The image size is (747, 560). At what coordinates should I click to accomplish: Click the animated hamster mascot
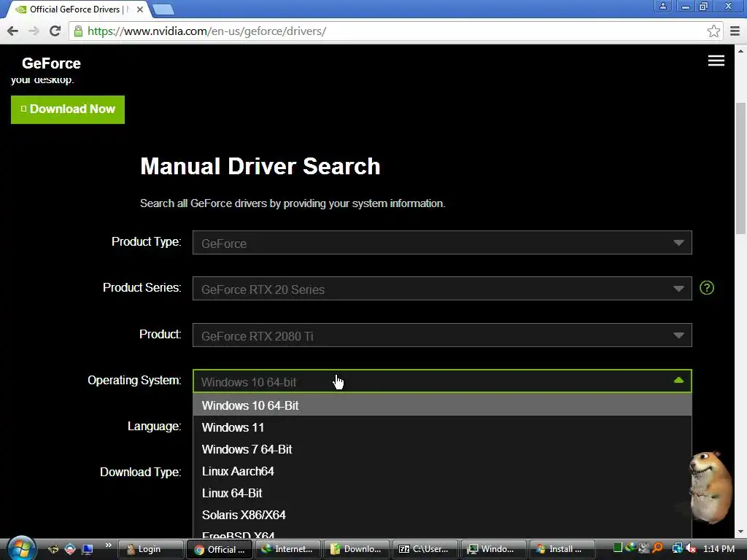(709, 486)
